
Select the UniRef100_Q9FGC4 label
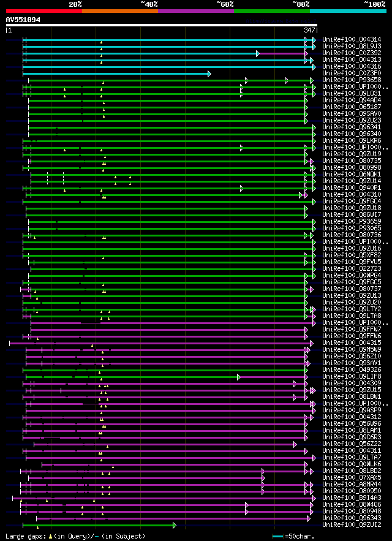point(352,202)
